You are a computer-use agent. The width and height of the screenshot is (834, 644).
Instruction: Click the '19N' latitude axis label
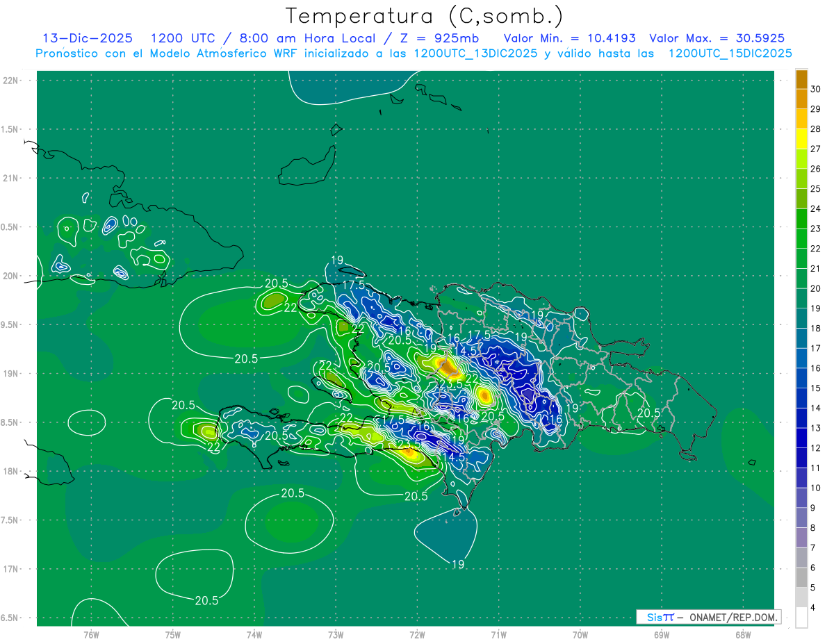(x=12, y=374)
